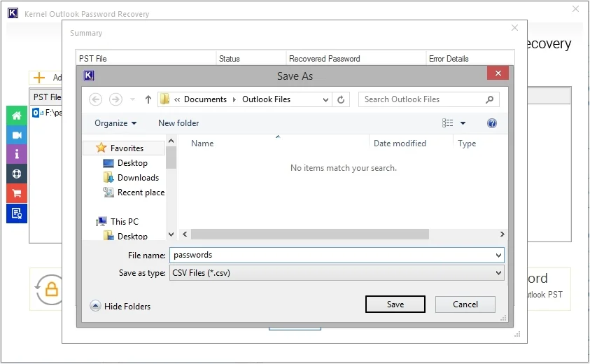Click Status column header in Summary

251,59
